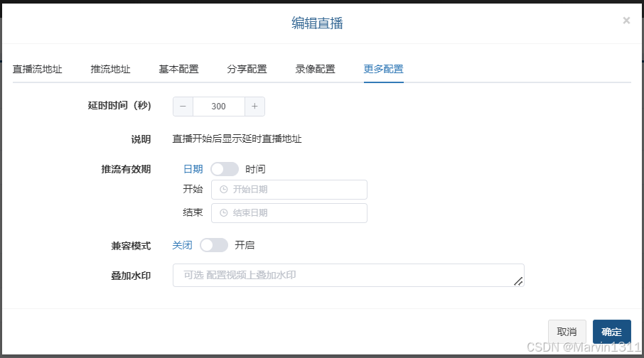Viewport: 644px width, 358px height.
Task: Open the 录像配置 tab
Action: tap(315, 69)
